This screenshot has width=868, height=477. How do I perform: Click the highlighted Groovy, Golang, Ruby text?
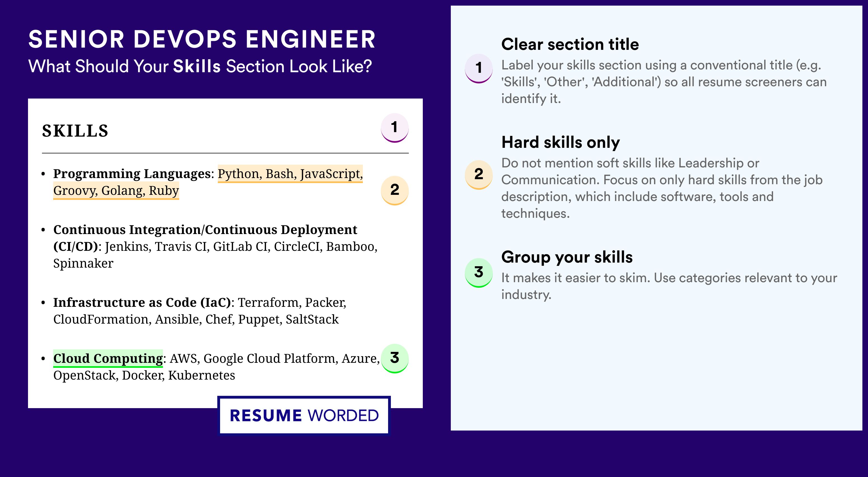tap(116, 191)
